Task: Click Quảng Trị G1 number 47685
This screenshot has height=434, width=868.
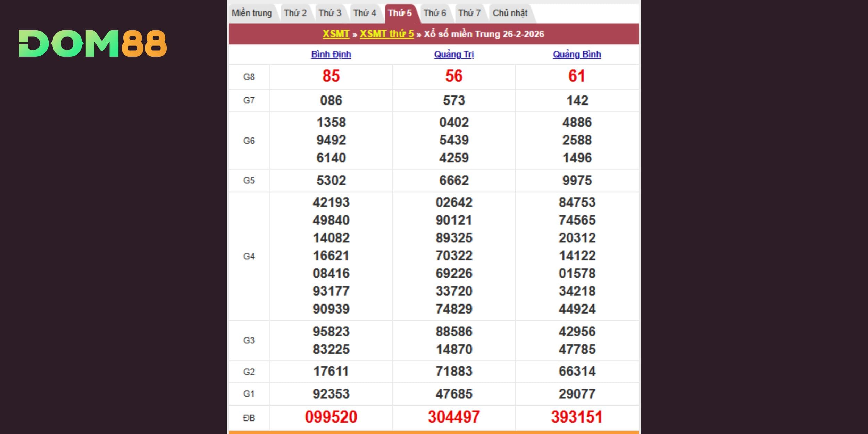Action: [x=454, y=394]
